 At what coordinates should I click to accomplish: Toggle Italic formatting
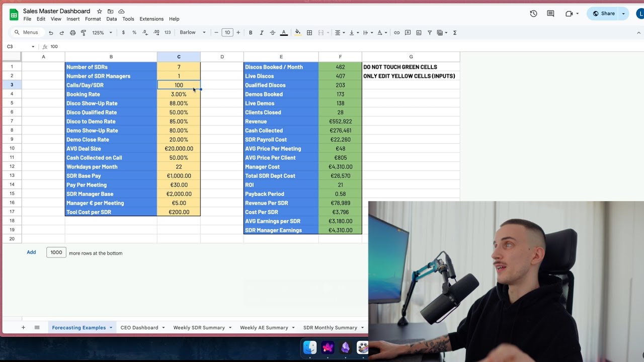[x=262, y=33]
